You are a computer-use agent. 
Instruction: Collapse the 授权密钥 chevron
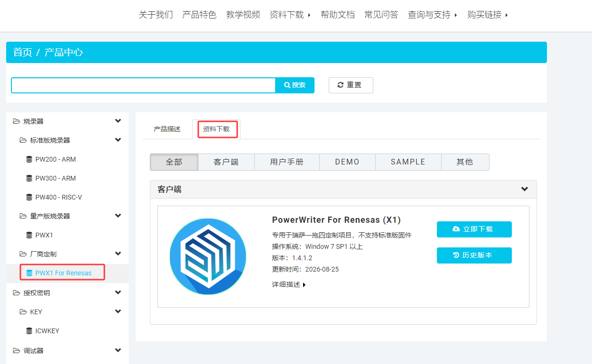click(x=118, y=292)
